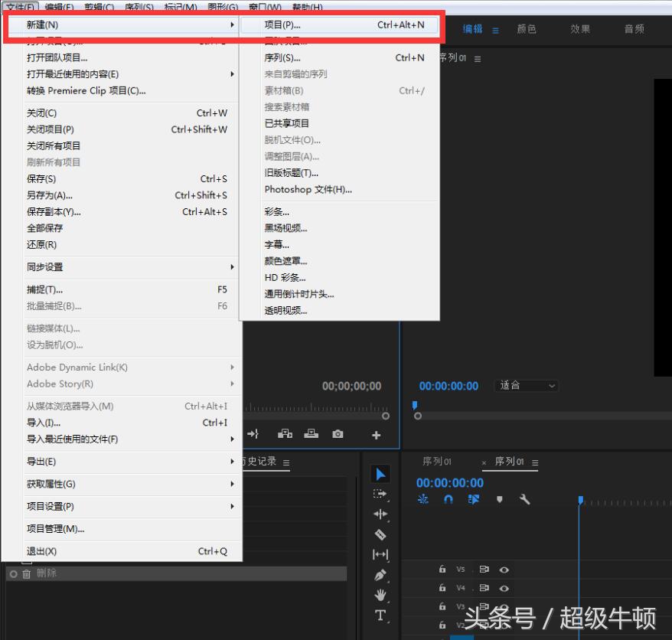This screenshot has width=672, height=640.
Task: Toggle snapping with the magnet icon
Action: coord(448,498)
